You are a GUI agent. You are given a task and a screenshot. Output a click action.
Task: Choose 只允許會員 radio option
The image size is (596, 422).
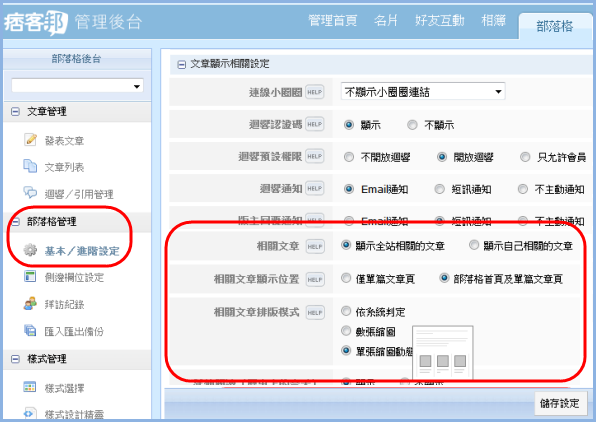click(x=525, y=157)
